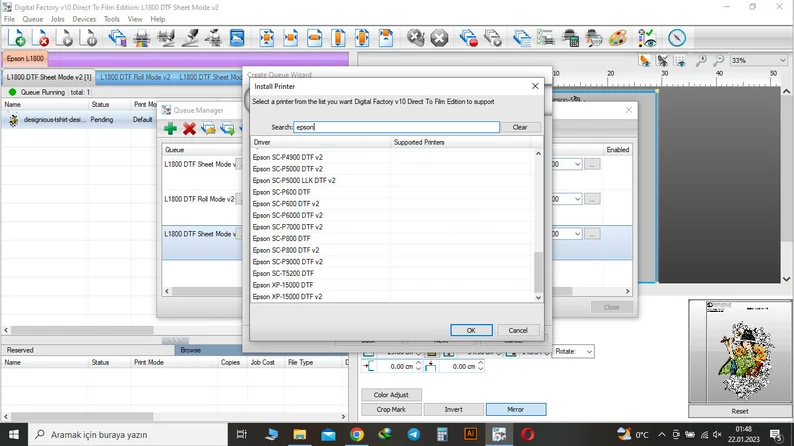Click the fit-to-height layout icon
The image size is (794, 446).
coord(338,38)
